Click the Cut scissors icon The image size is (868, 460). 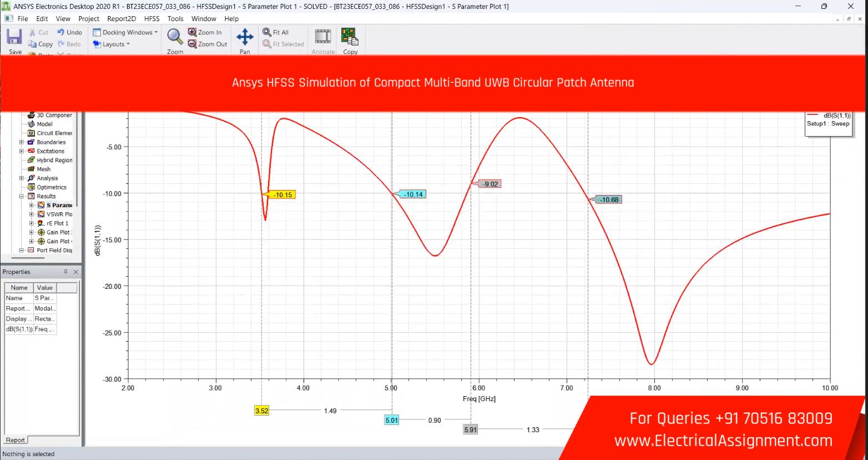pos(33,32)
